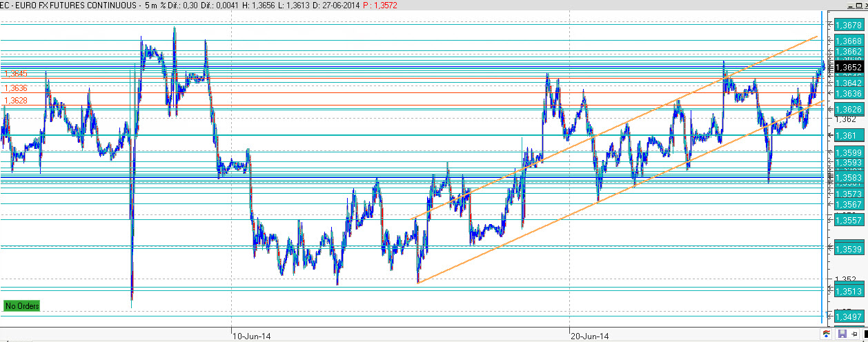Click the 20-Jun-14 date label

591,336
